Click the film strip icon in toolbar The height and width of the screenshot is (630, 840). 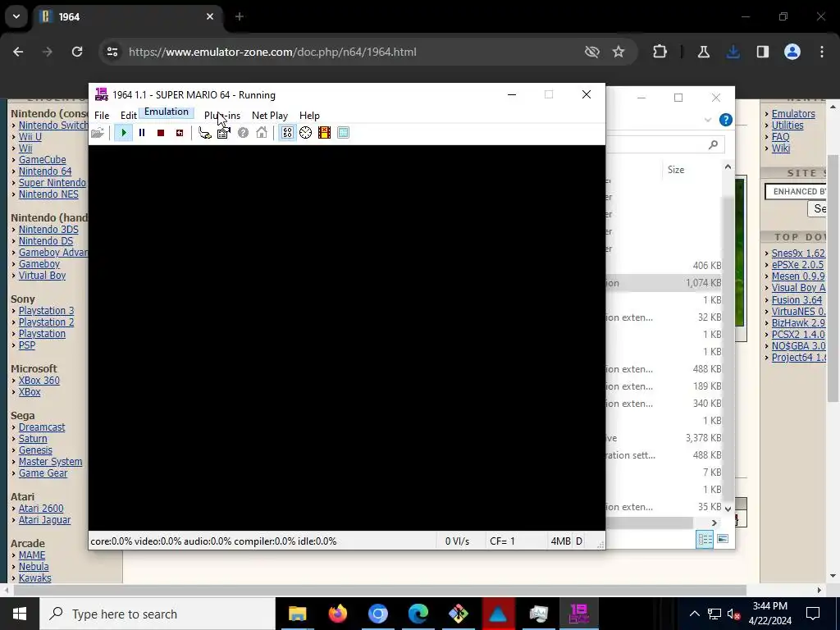point(324,133)
